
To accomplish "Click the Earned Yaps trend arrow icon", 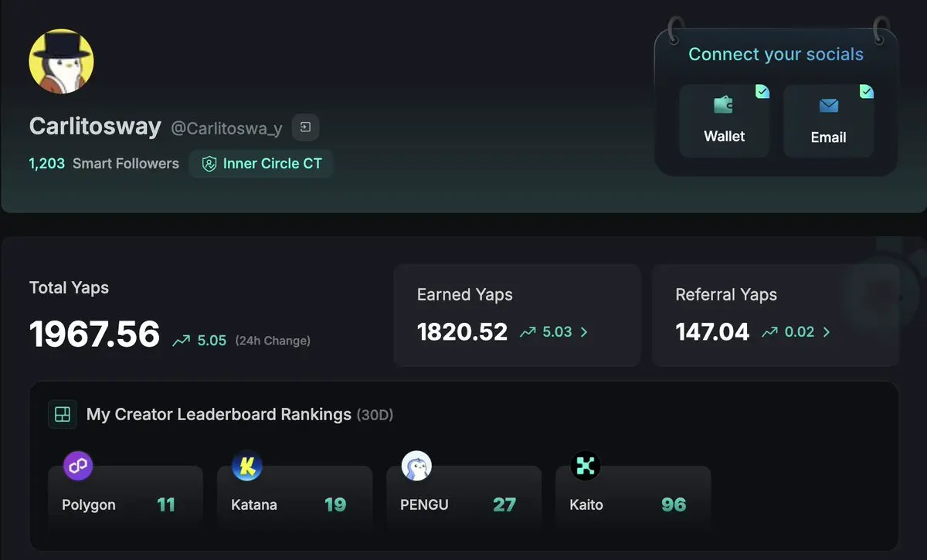I will click(528, 332).
